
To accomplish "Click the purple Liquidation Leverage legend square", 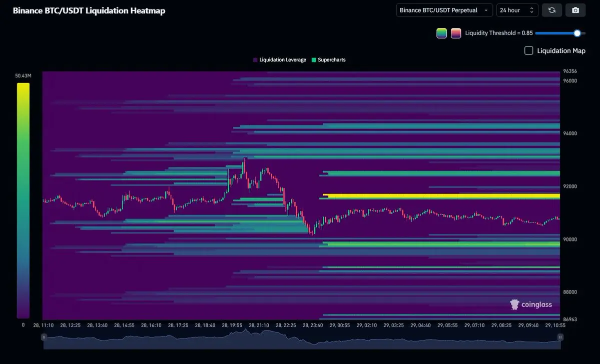I will click(x=255, y=60).
